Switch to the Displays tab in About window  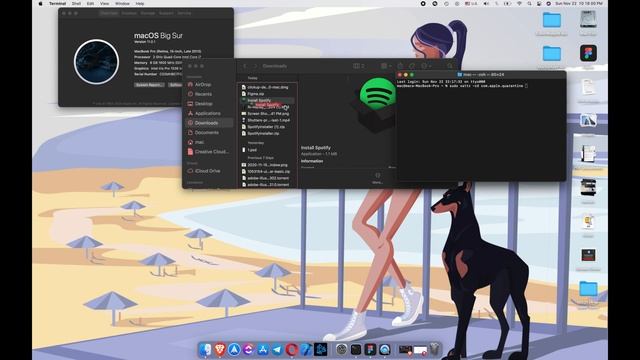(x=129, y=13)
